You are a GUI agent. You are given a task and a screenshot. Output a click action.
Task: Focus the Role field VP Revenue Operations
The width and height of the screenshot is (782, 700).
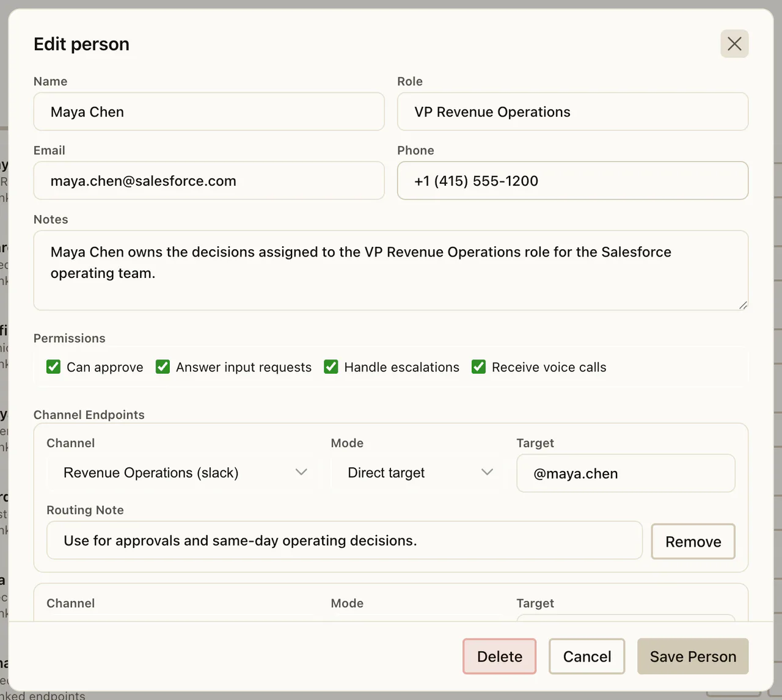point(572,112)
